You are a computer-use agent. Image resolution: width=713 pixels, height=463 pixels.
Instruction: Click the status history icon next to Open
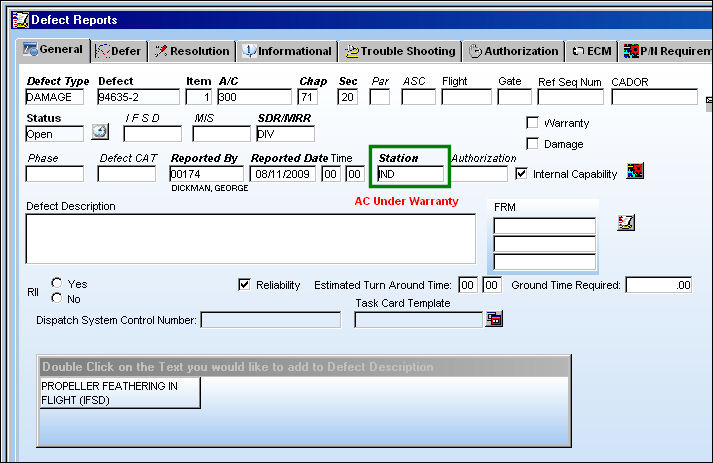point(100,131)
